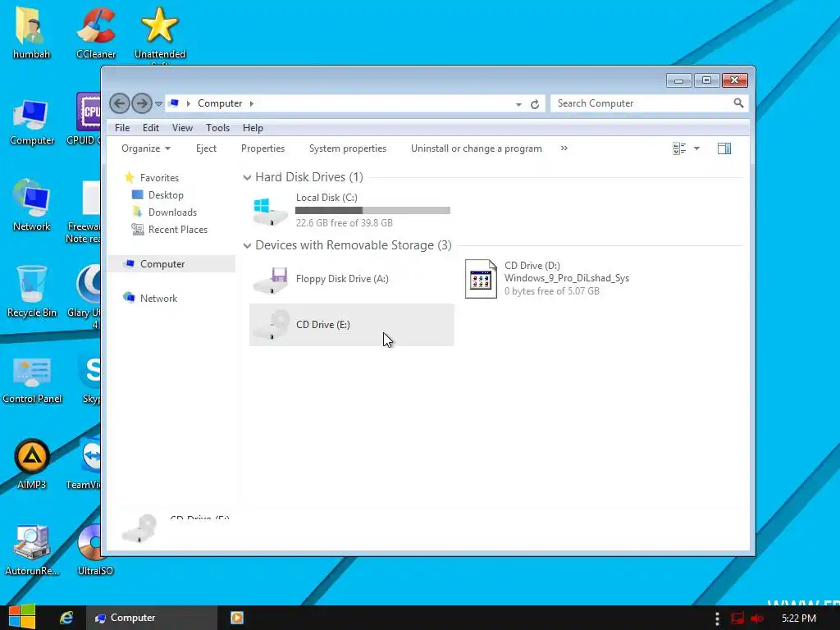Image resolution: width=840 pixels, height=630 pixels.
Task: Open System properties
Action: [348, 148]
